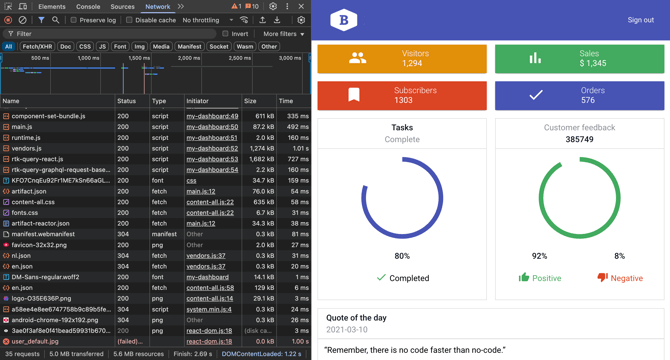Open network settings gear icon
This screenshot has width=670, height=360.
[x=301, y=20]
